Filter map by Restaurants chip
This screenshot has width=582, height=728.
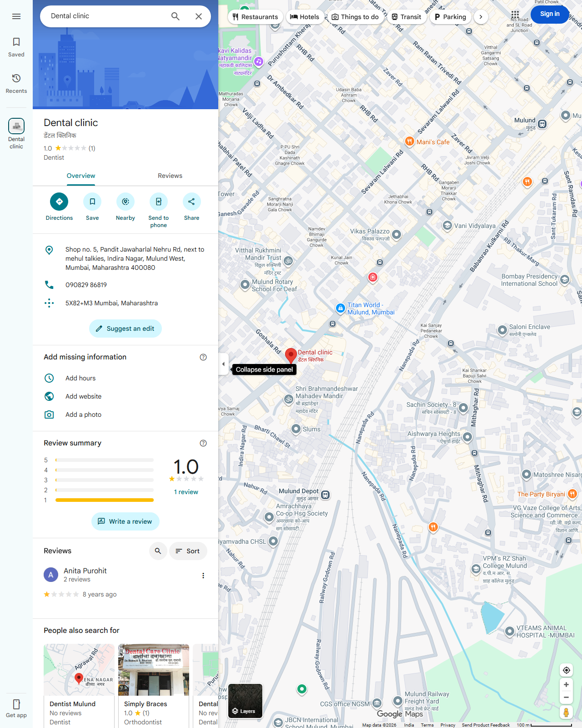pos(255,17)
